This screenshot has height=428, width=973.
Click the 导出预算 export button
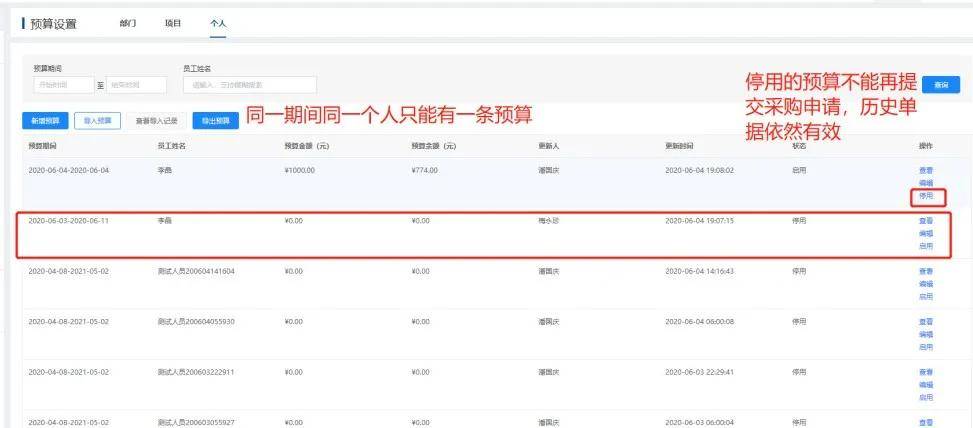215,121
